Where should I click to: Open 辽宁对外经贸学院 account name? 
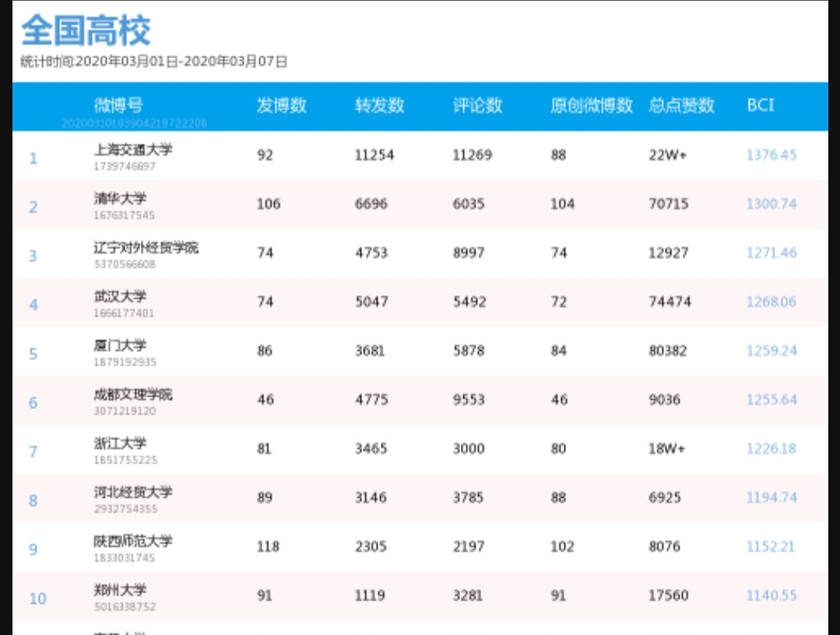tap(146, 247)
